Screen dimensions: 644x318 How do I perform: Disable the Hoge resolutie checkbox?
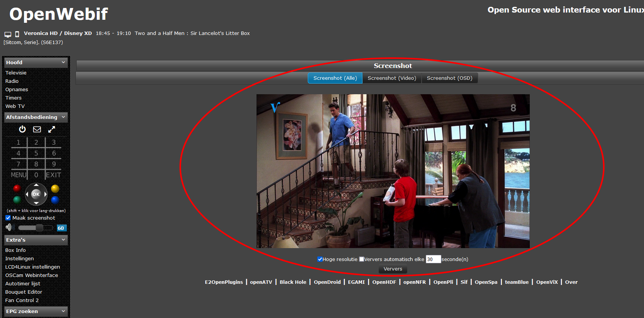click(x=320, y=259)
